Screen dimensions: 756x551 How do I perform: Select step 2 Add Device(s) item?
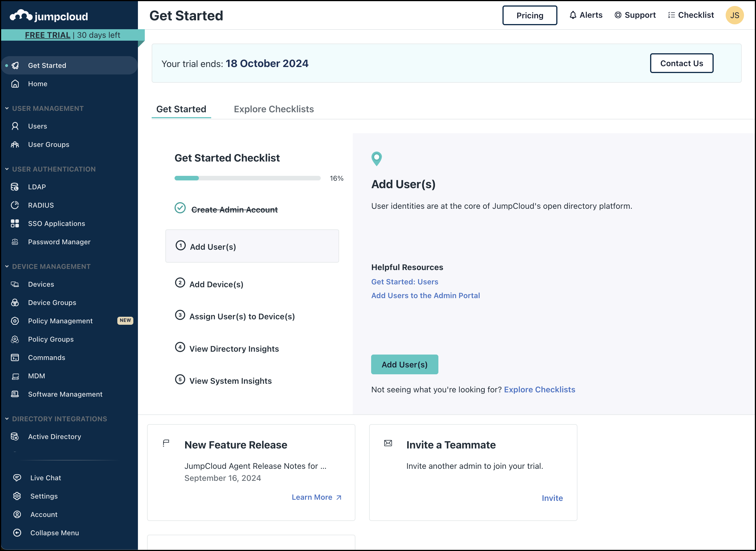coord(216,284)
